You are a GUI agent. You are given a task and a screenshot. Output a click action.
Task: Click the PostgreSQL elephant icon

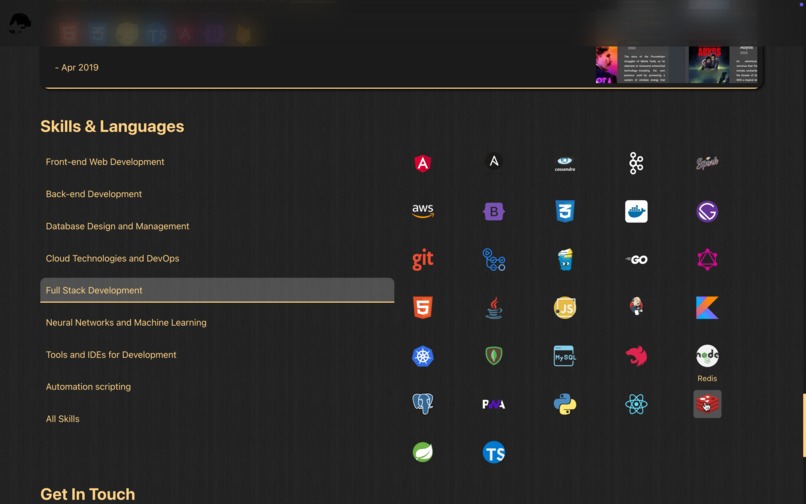[x=423, y=404]
